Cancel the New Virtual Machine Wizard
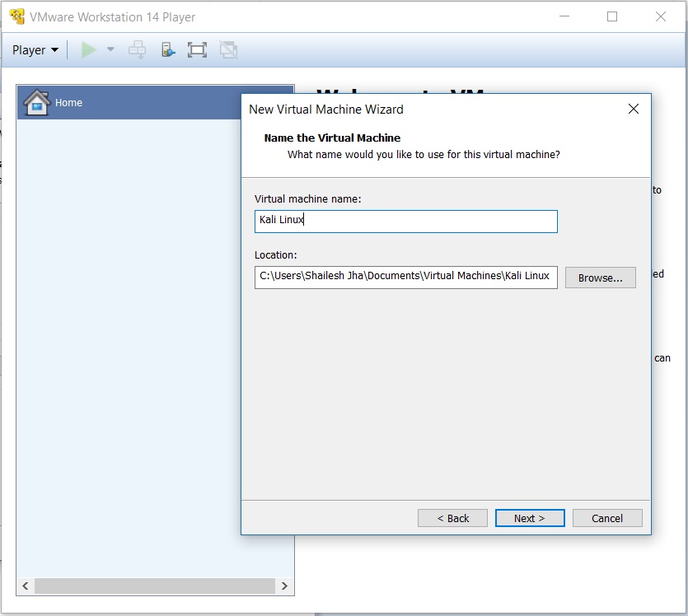Screen dimensions: 688x616 click(607, 518)
